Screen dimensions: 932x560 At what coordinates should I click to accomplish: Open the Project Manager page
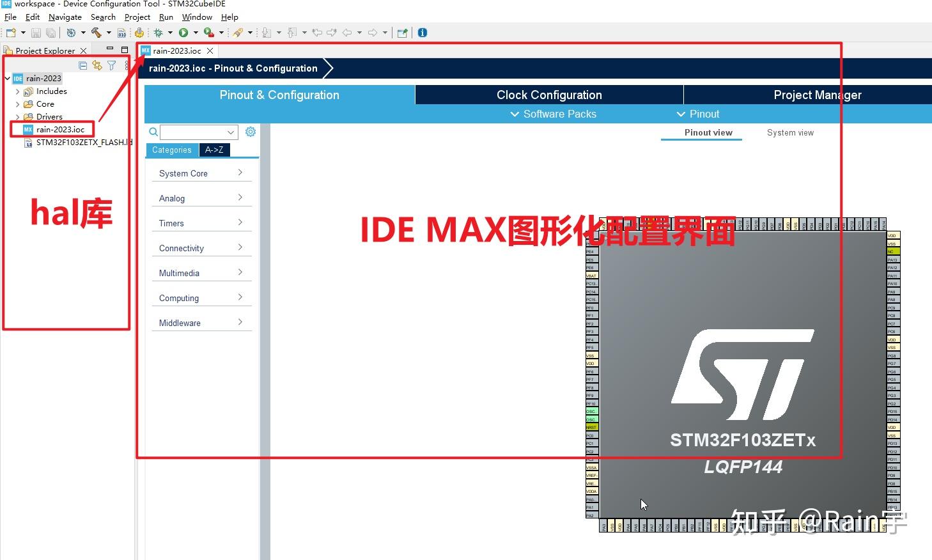click(817, 95)
